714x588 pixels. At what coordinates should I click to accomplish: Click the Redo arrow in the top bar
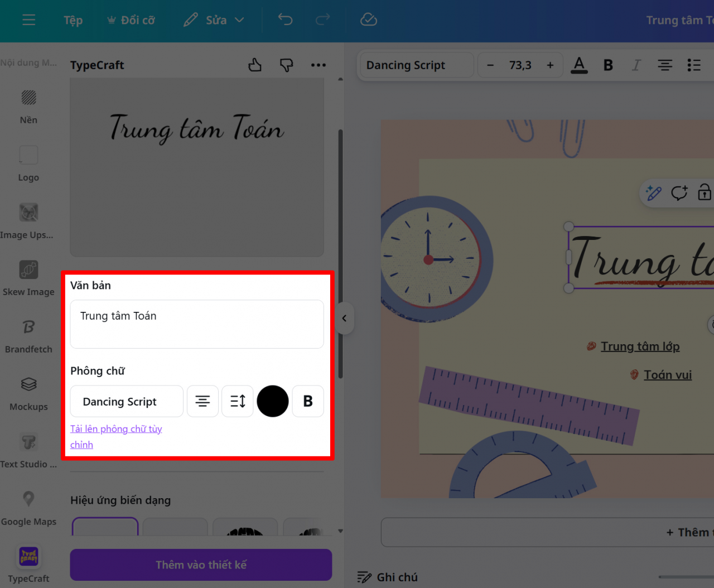pyautogui.click(x=322, y=20)
